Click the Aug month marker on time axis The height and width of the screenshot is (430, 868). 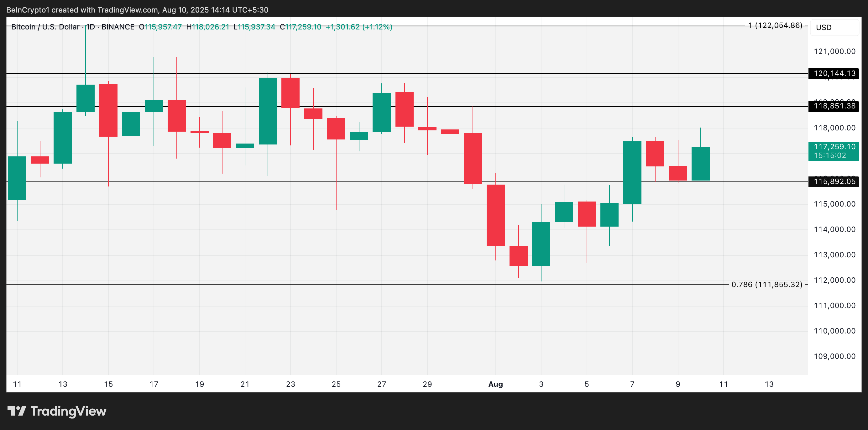(495, 384)
